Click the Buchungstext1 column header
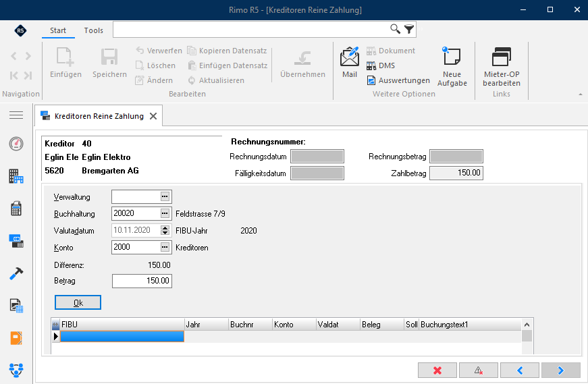588x384 pixels. (471, 325)
